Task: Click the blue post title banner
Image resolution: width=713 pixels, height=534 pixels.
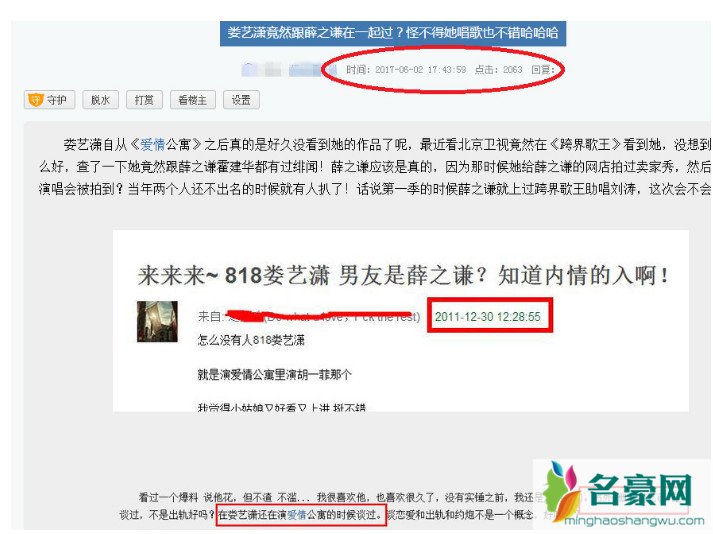Action: 393,33
